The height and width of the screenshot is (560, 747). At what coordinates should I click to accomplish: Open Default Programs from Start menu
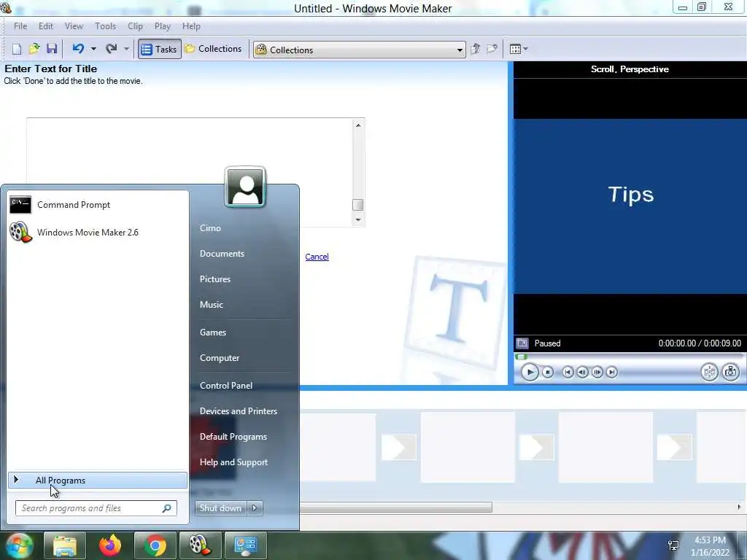point(233,437)
